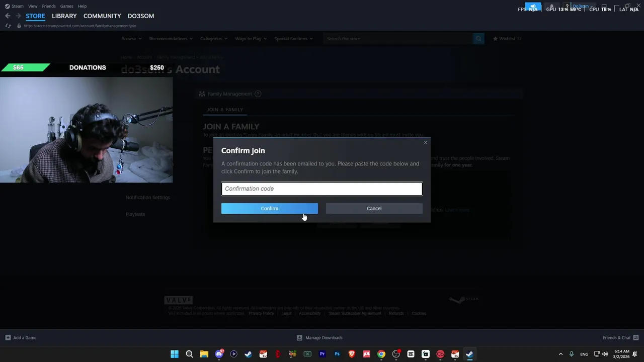Open File Explorer from the taskbar

tap(204, 354)
